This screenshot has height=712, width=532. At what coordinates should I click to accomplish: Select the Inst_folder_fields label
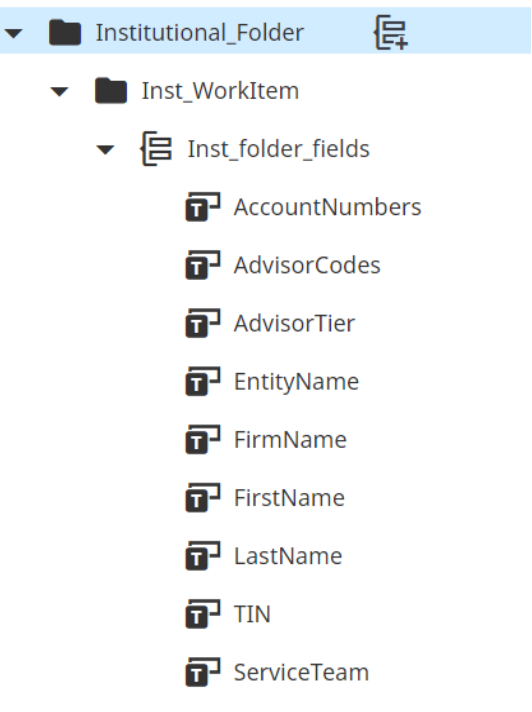click(279, 149)
